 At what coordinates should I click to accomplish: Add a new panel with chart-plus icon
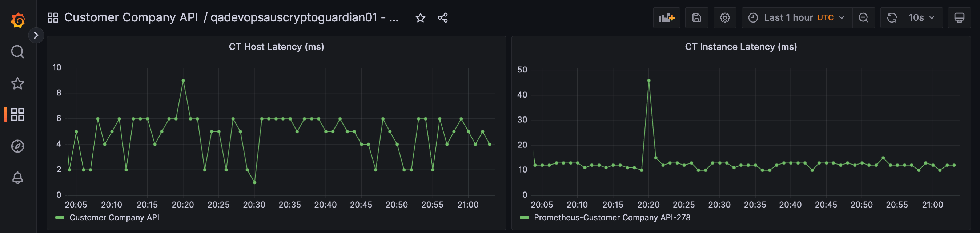(667, 17)
